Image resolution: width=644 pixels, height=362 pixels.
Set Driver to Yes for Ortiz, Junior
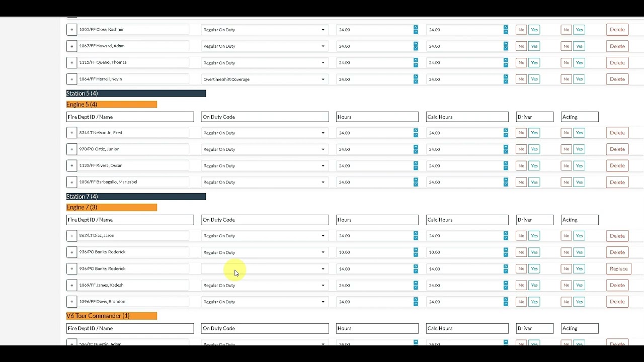(x=534, y=149)
